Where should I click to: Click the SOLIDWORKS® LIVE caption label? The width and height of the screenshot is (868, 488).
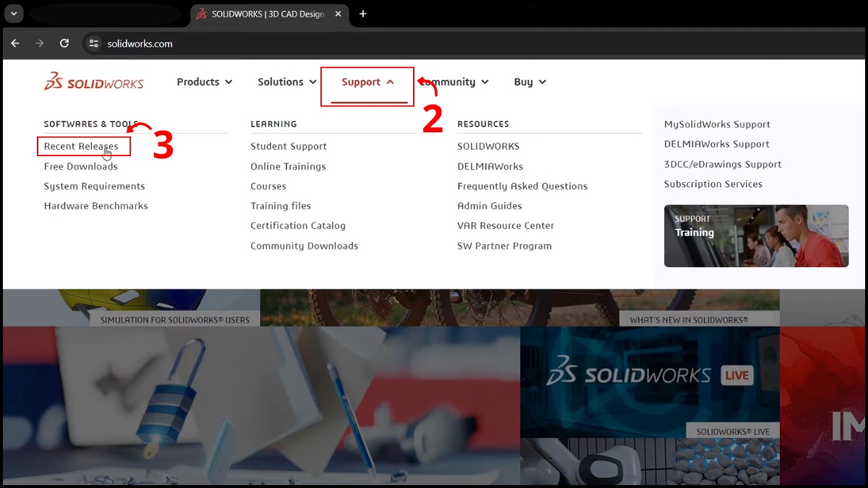coord(733,432)
